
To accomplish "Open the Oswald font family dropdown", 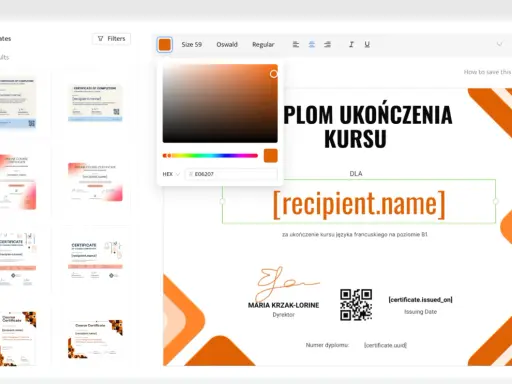I will (227, 44).
